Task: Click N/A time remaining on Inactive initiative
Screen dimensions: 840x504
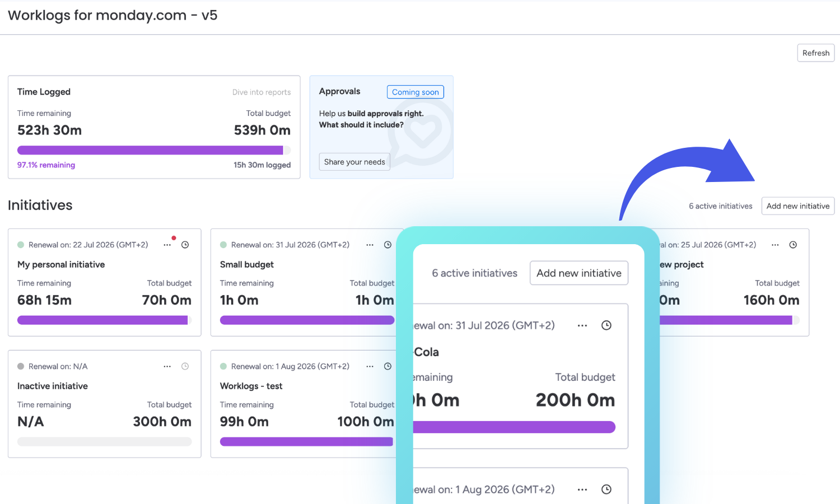Action: click(x=31, y=422)
